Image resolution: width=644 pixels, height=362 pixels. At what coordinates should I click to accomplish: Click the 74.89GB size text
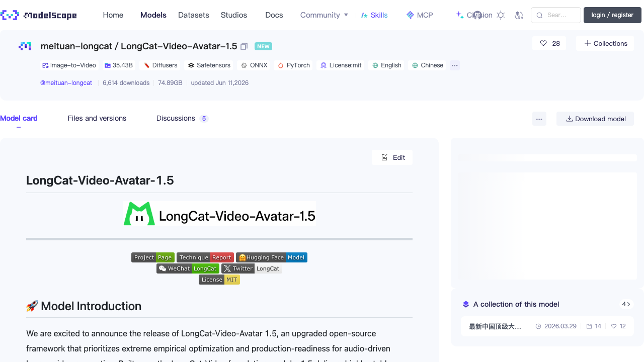pos(170,83)
